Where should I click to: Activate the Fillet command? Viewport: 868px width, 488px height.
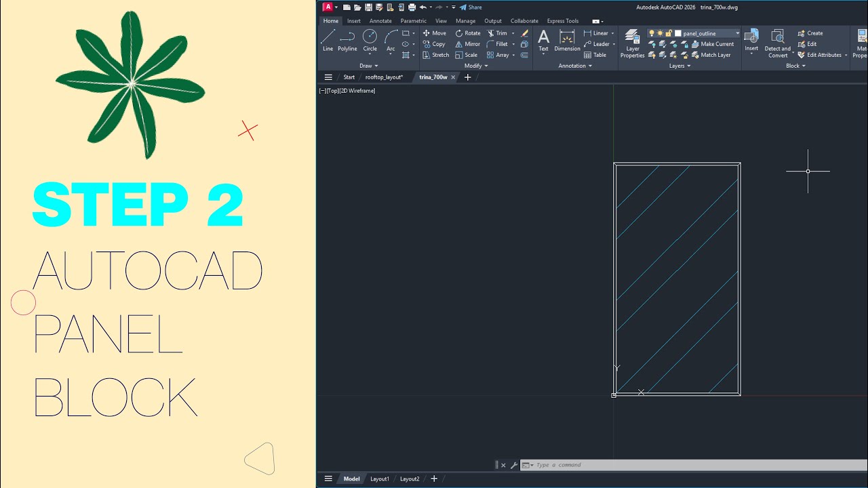(x=497, y=44)
